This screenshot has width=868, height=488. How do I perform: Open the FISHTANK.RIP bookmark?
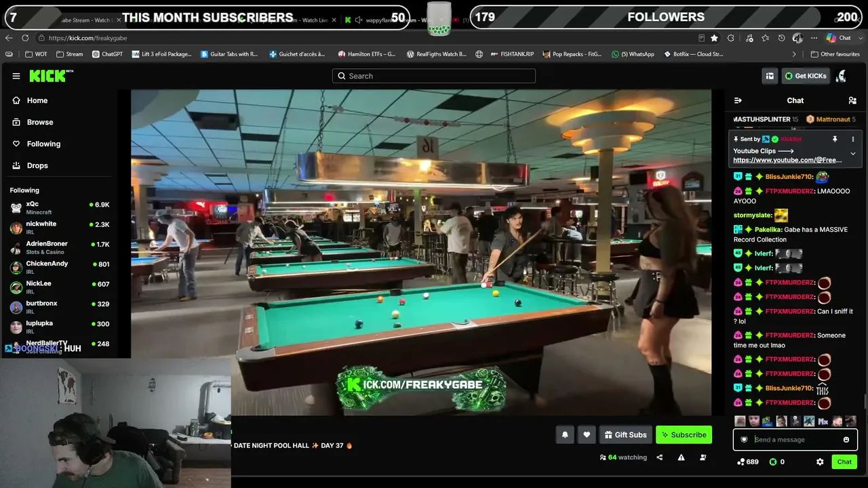(511, 54)
